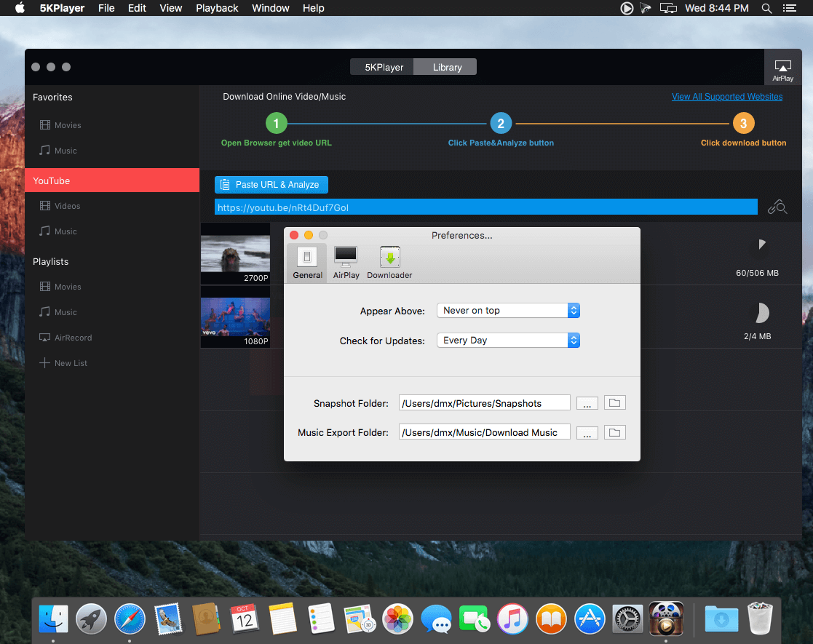Open System Preferences from the Dock
Viewport: 813px width, 644px height.
(x=627, y=619)
